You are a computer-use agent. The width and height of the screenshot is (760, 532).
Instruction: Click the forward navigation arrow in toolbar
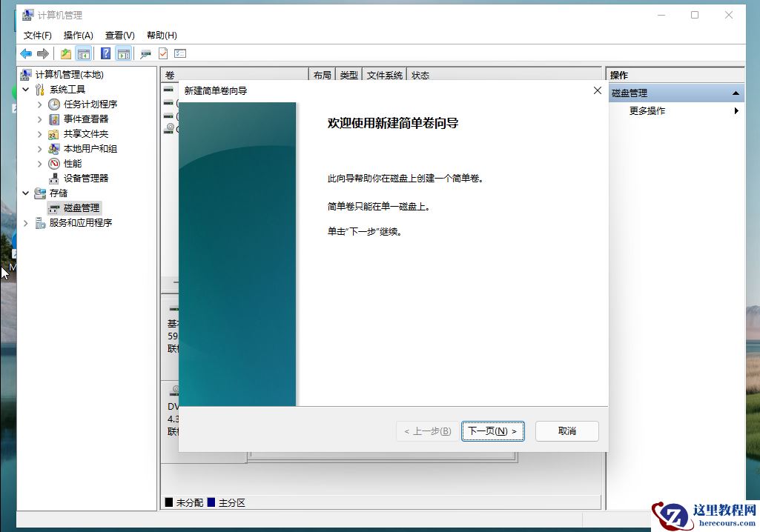pyautogui.click(x=42, y=53)
